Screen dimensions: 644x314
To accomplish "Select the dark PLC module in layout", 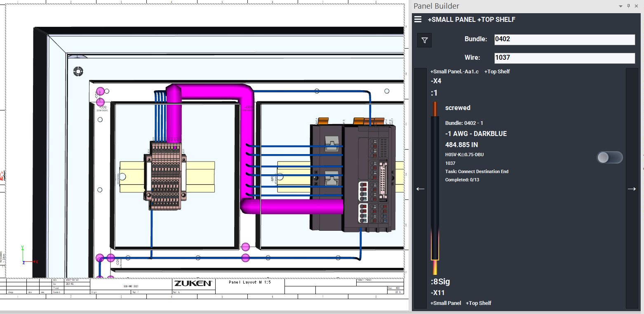I will 353,177.
